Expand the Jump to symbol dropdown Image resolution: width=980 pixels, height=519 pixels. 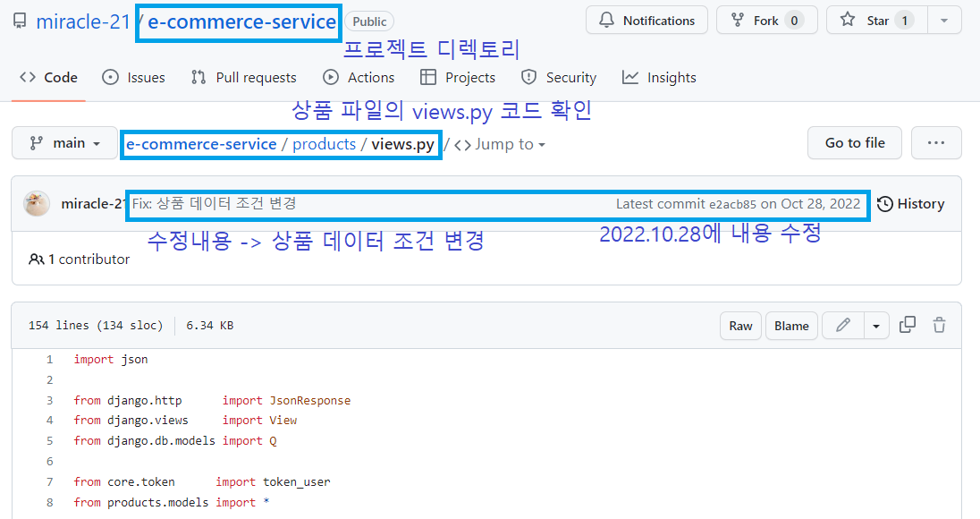click(500, 144)
